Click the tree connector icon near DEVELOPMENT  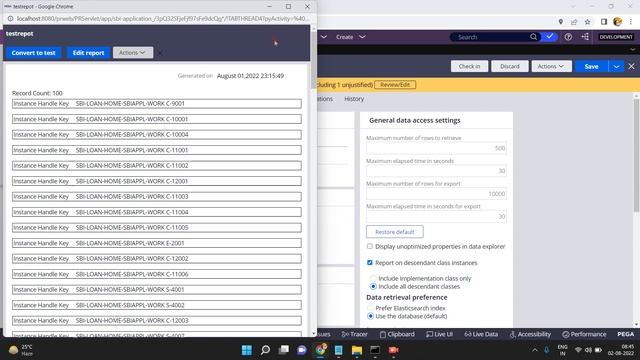[x=585, y=37]
